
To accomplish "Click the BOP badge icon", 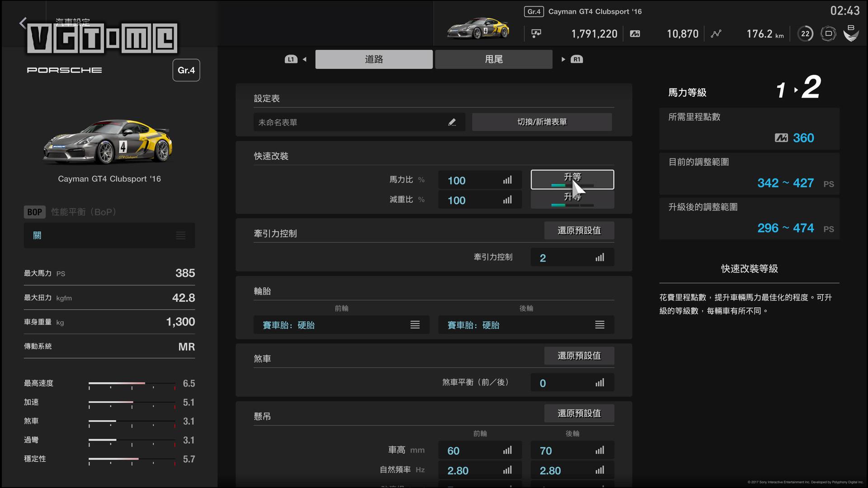I will (x=34, y=212).
